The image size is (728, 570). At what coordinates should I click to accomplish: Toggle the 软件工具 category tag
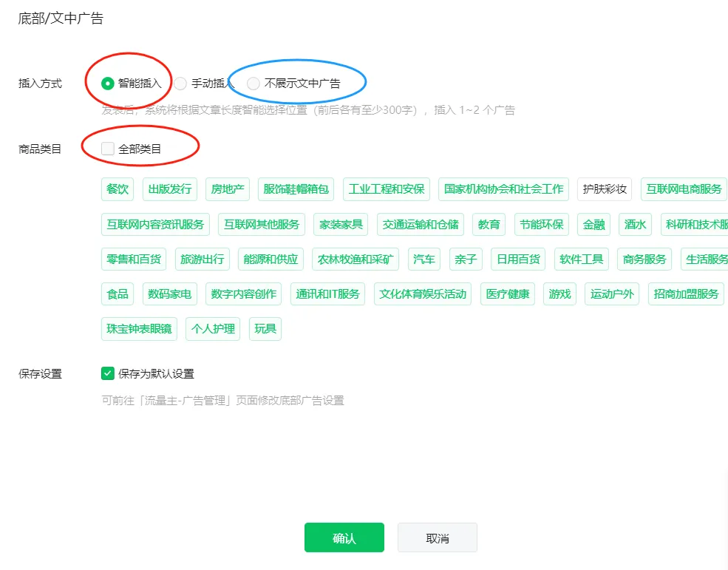[581, 259]
